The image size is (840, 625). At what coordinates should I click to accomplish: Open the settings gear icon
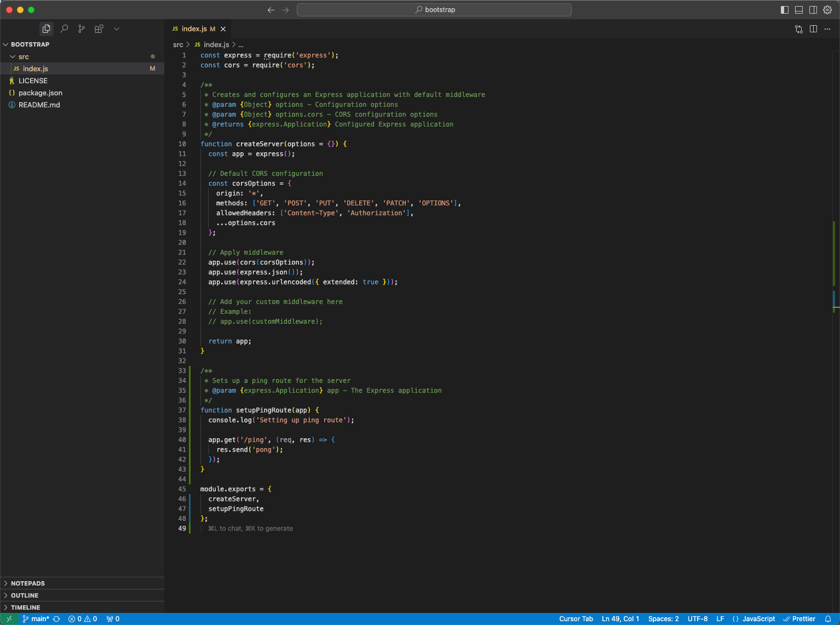point(827,10)
